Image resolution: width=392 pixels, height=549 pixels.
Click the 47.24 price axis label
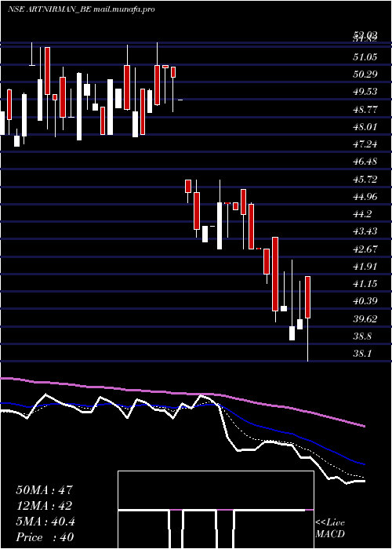click(x=365, y=144)
